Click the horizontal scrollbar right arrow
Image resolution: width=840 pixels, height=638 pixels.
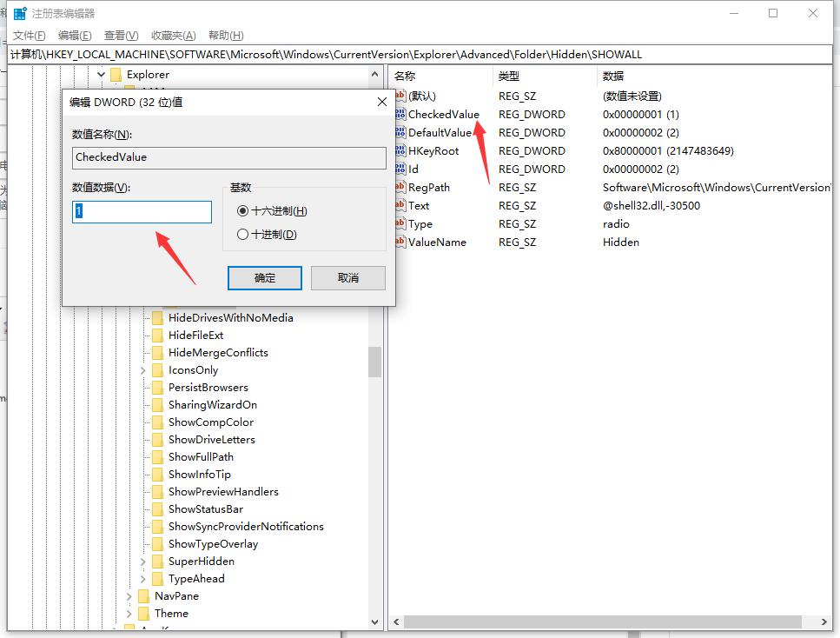[x=823, y=621]
